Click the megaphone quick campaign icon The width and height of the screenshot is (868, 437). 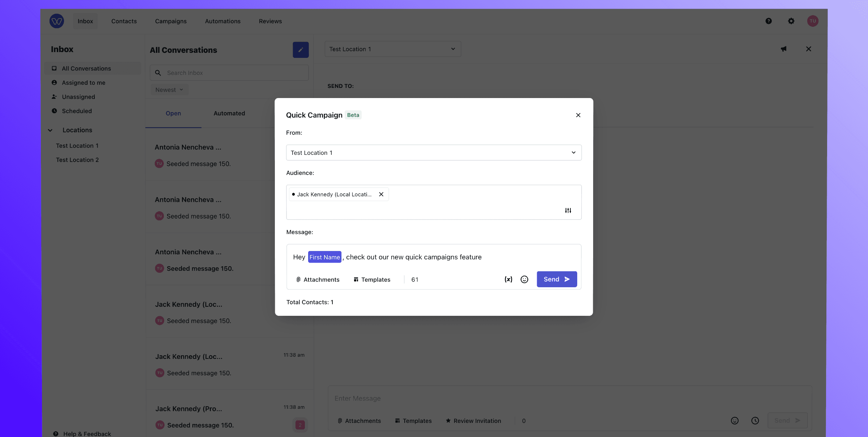[783, 49]
